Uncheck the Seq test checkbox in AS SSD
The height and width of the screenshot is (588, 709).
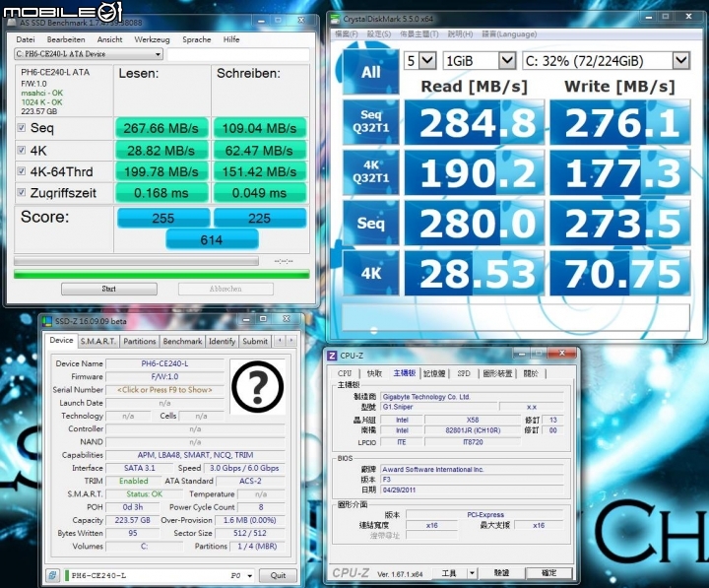tap(22, 128)
